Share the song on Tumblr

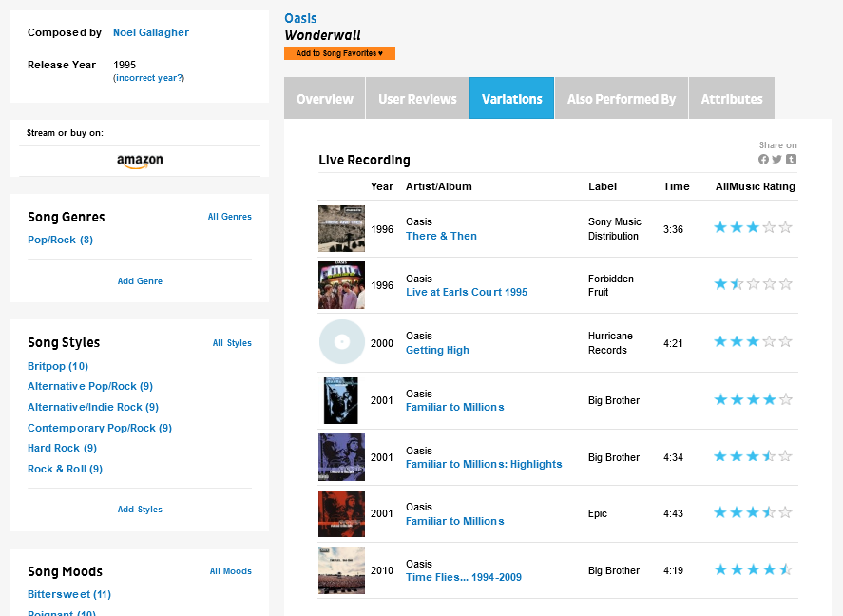(791, 160)
